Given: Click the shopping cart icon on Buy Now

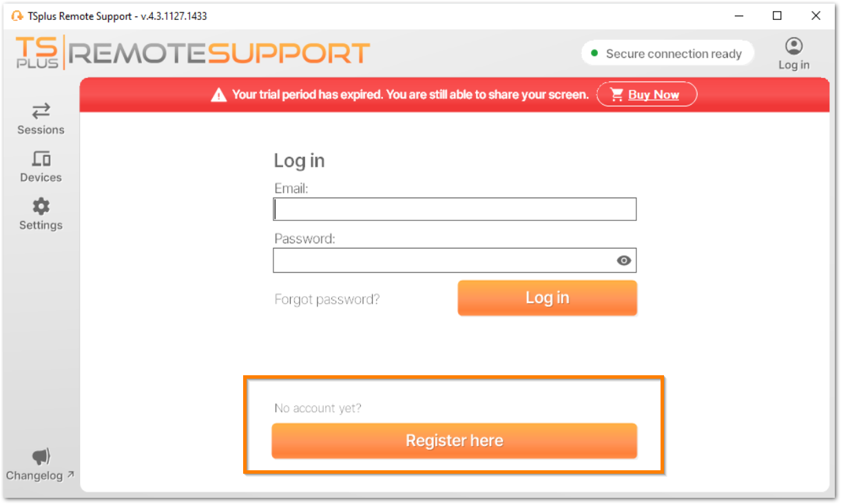Looking at the screenshot, I should 617,94.
